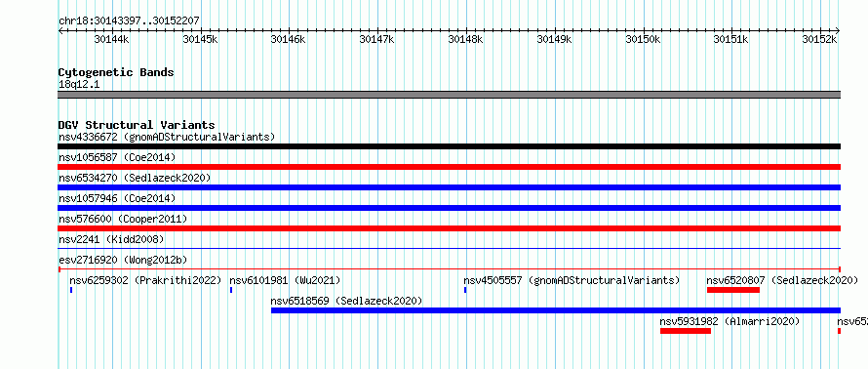Click the ruler's left end arrow

tap(60, 30)
